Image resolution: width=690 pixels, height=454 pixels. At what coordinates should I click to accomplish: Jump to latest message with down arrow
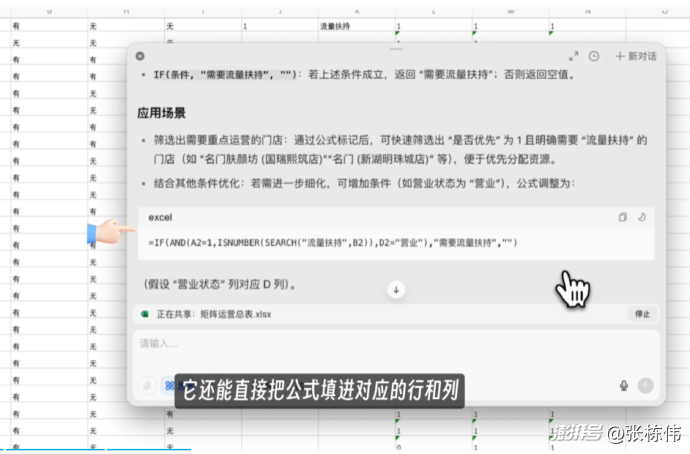396,290
